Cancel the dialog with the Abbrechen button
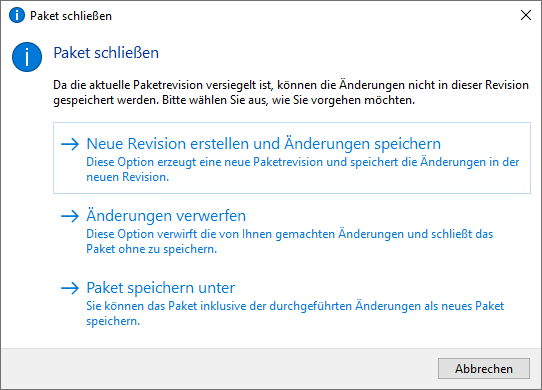 484,369
